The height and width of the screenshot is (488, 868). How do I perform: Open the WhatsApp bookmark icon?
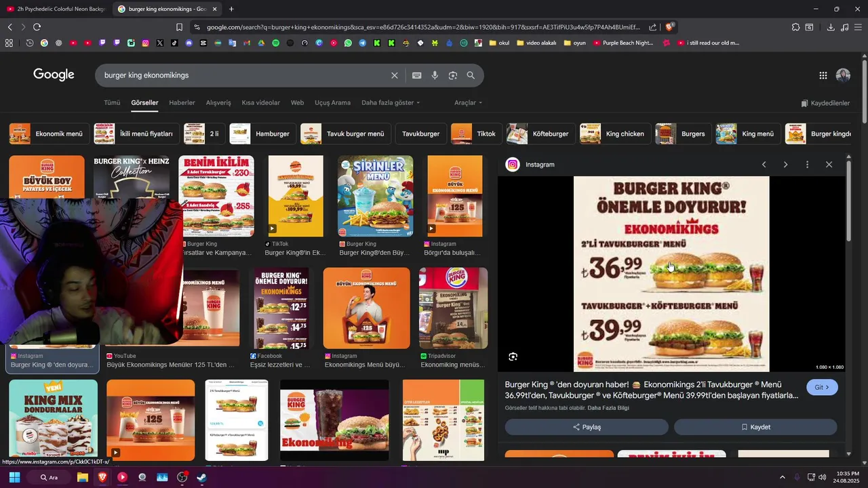coord(348,43)
